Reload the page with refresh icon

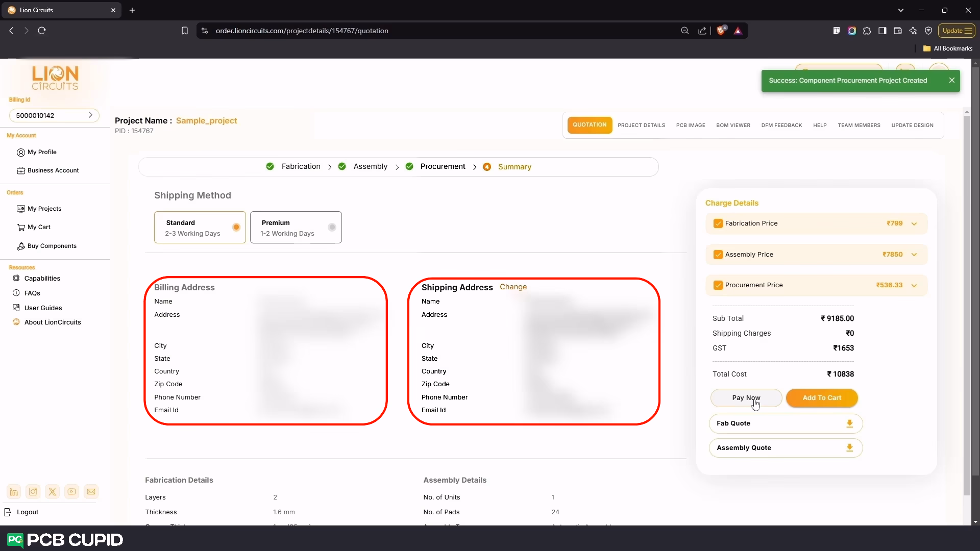click(42, 31)
